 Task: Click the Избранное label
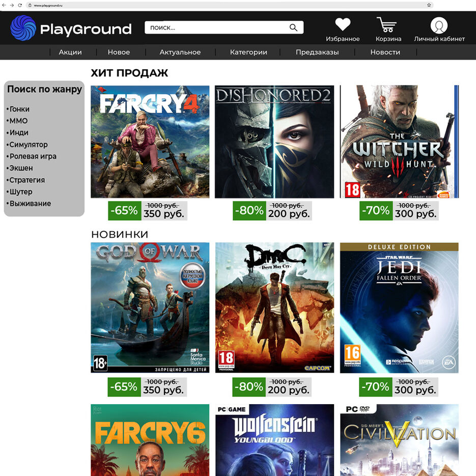pyautogui.click(x=343, y=39)
